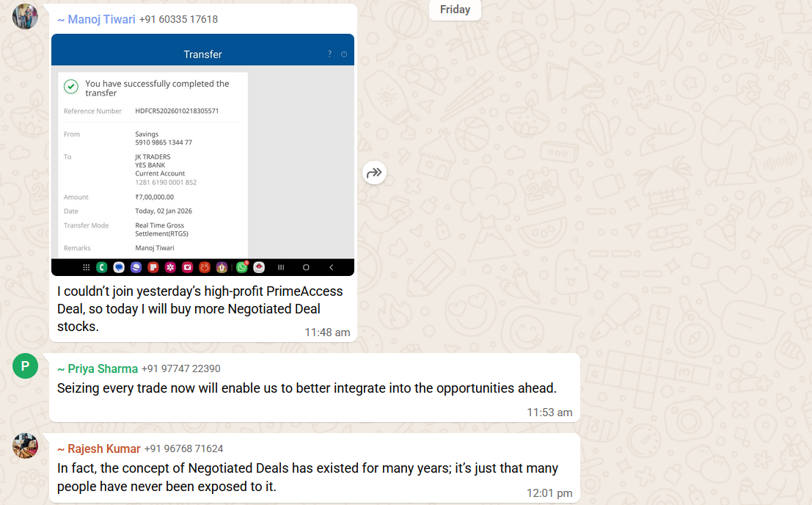Viewport: 812px width, 505px height.
Task: Open Manoj Tiwari's profile picture
Action: 25,16
